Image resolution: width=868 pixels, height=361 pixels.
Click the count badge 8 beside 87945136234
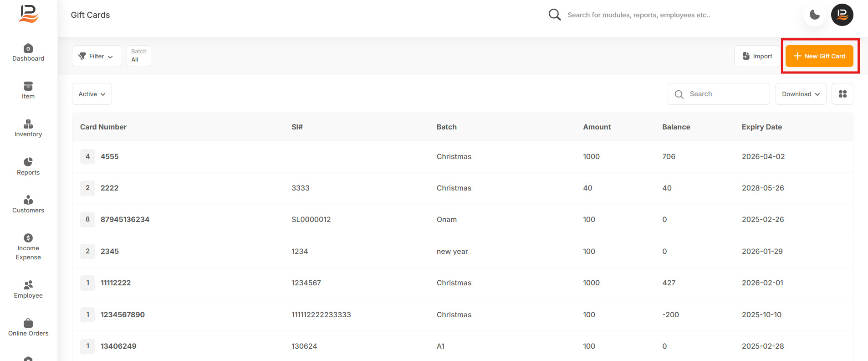(x=88, y=219)
